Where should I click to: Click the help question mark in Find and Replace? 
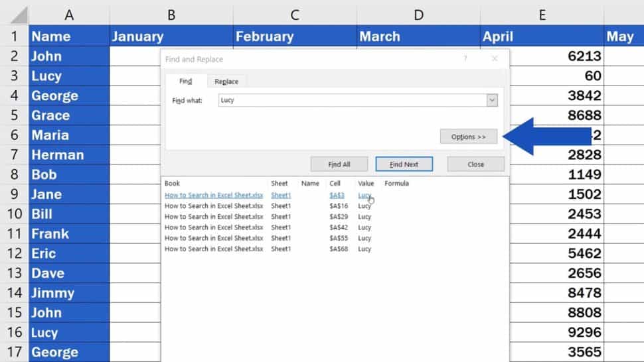[x=465, y=59]
